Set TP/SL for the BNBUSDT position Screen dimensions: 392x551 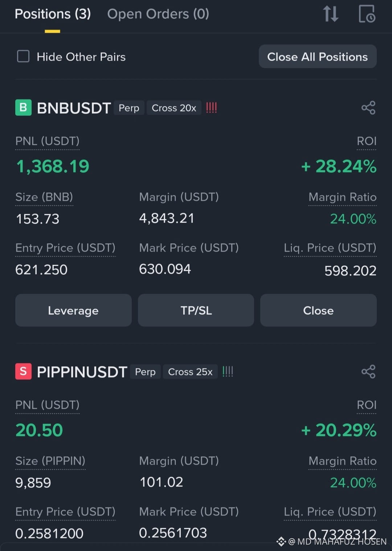[x=196, y=310]
